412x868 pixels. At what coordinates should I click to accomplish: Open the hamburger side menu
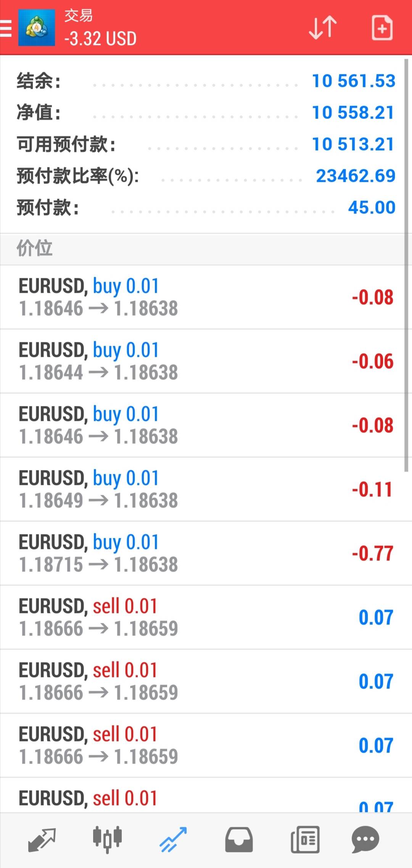coord(6,28)
